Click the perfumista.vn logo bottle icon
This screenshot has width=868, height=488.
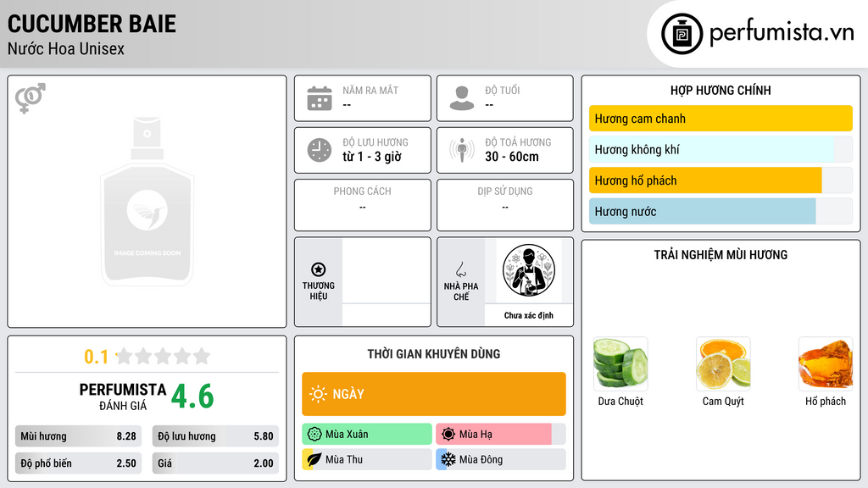click(682, 34)
